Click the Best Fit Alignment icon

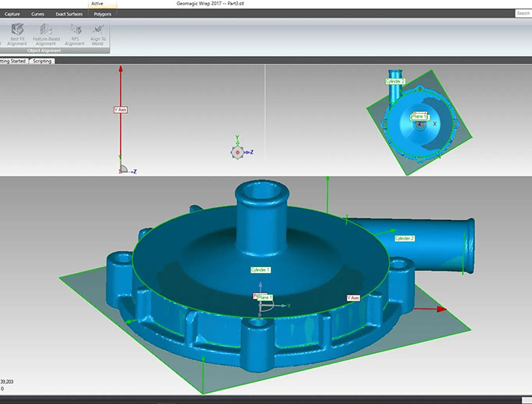click(x=16, y=31)
